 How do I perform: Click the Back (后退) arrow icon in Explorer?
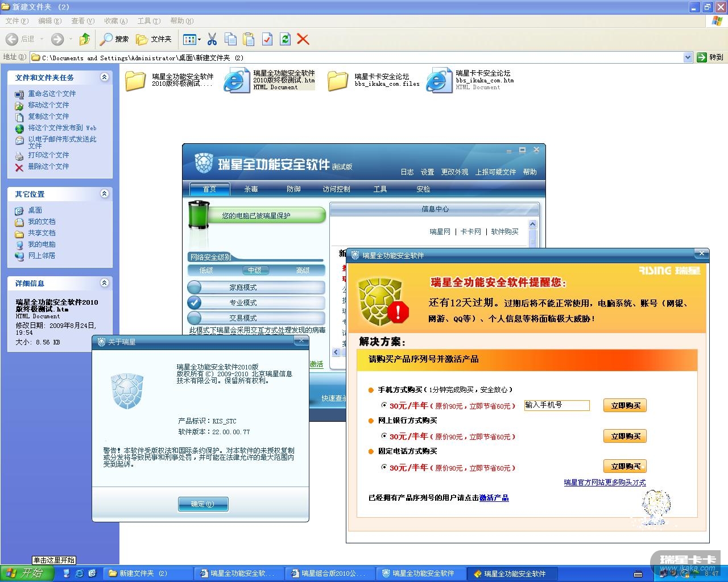pyautogui.click(x=12, y=39)
